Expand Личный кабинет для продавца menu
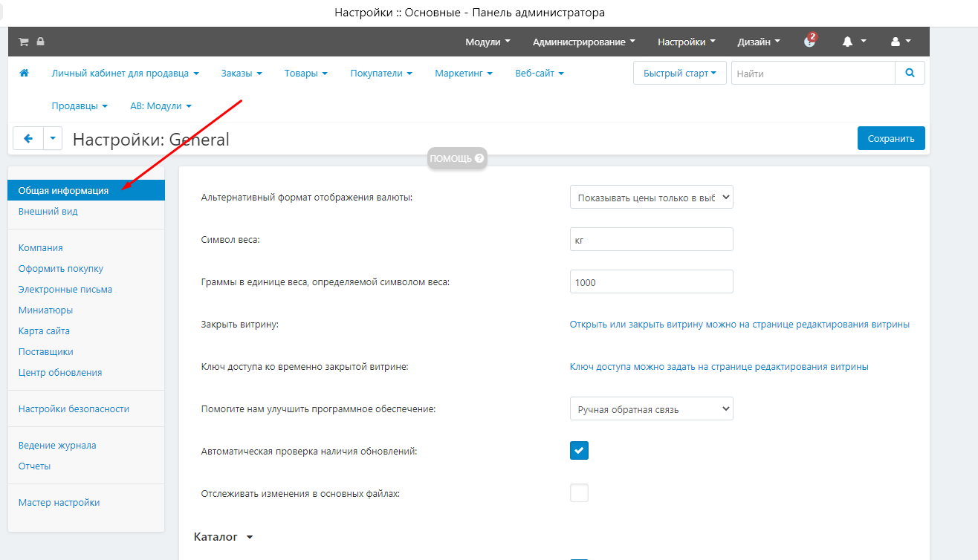Screen dimensions: 978x560 click(x=126, y=74)
